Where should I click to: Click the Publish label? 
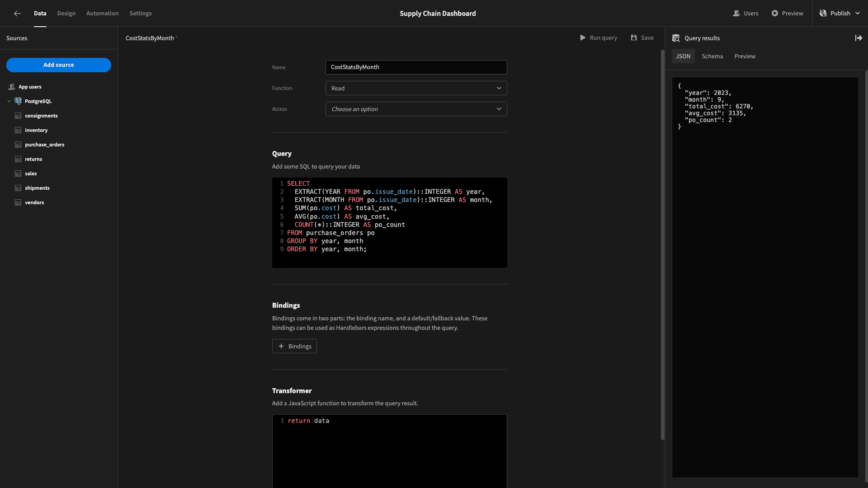click(x=840, y=14)
